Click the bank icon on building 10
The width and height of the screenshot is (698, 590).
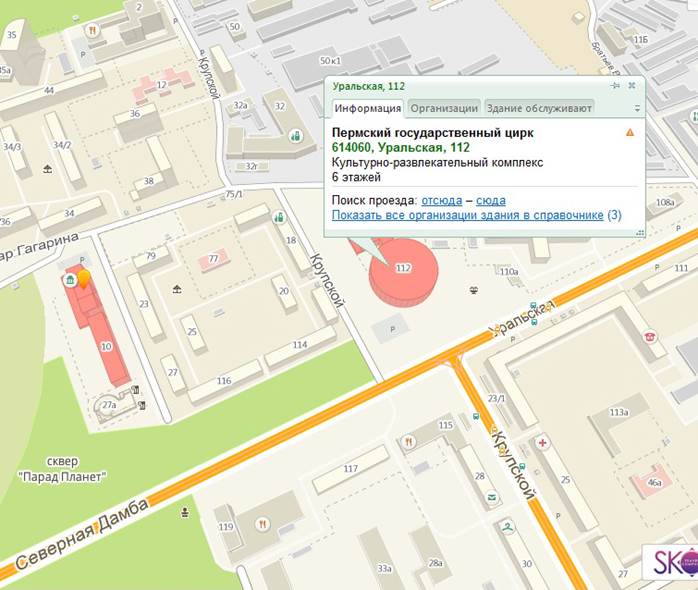[69, 280]
